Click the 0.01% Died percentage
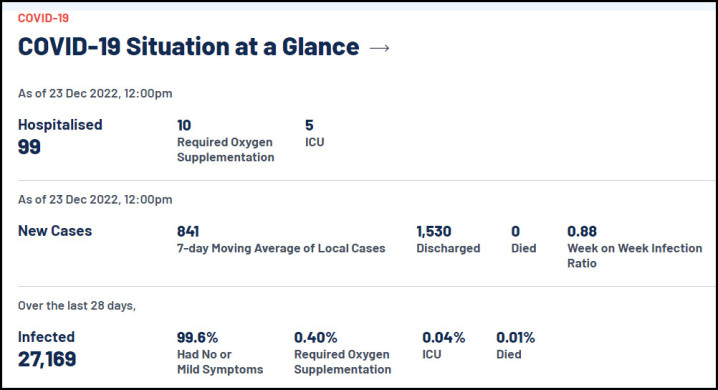Viewport: 718px width, 390px height. tap(516, 337)
